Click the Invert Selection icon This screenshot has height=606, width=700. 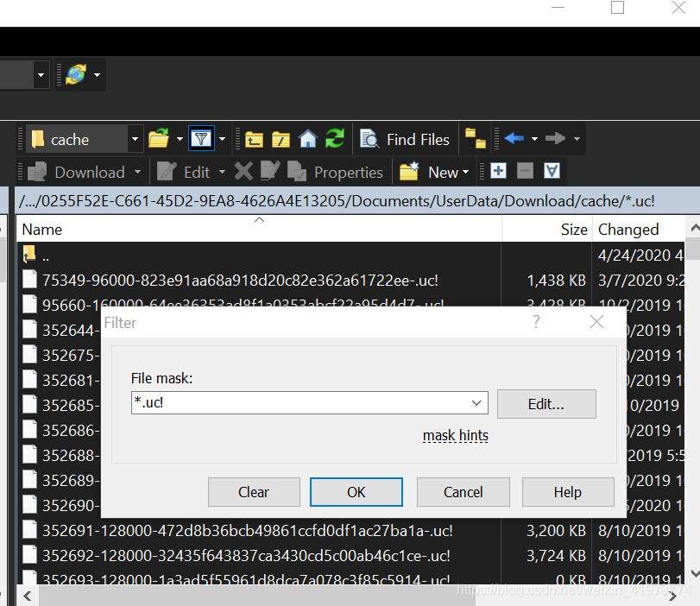(552, 171)
